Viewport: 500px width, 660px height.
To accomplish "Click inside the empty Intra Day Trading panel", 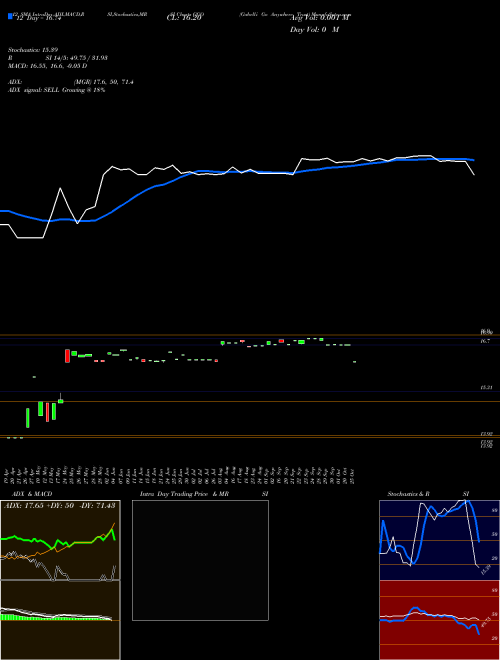I will click(x=200, y=560).
